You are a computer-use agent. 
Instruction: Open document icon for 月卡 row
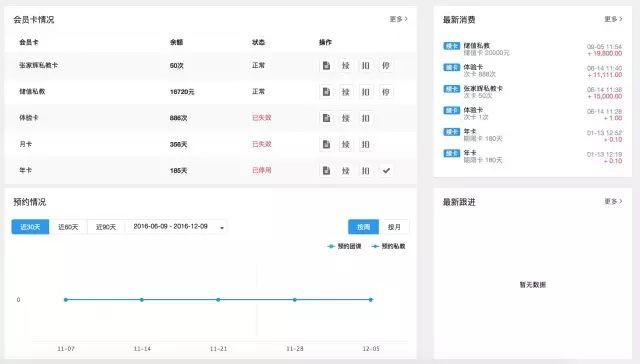326,144
